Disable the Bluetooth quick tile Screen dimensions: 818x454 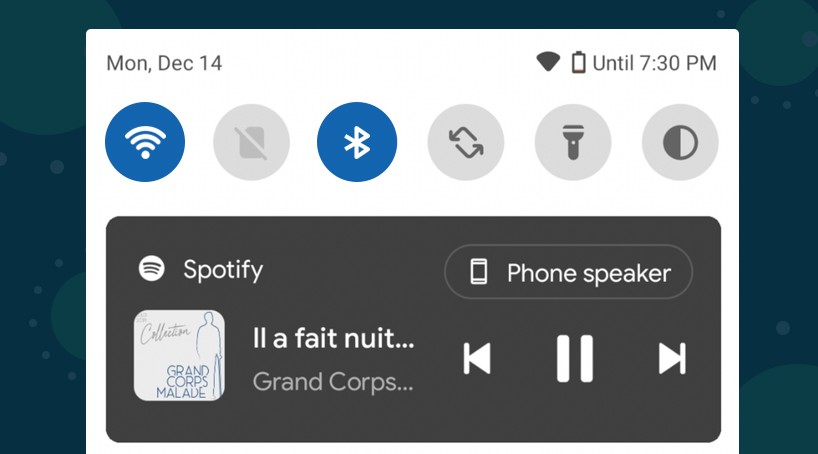pos(357,143)
